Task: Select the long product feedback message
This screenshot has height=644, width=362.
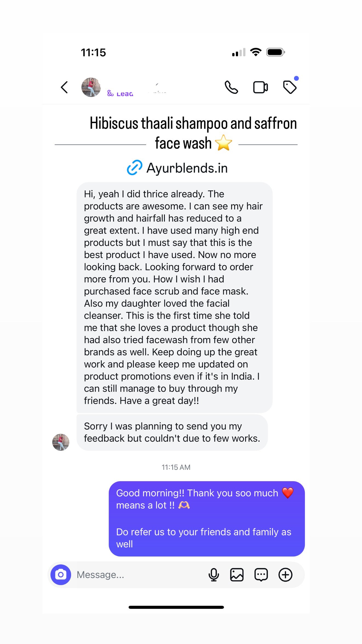Action: tap(174, 297)
